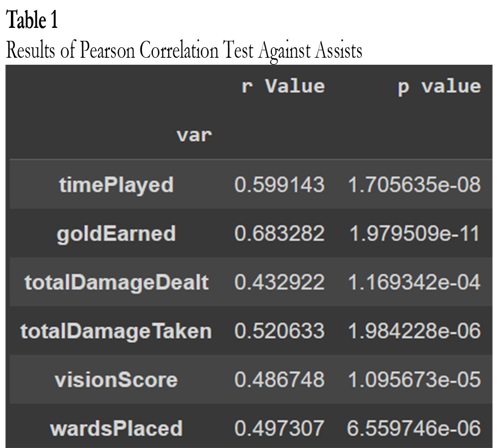Click r value 0.486748

(279, 380)
